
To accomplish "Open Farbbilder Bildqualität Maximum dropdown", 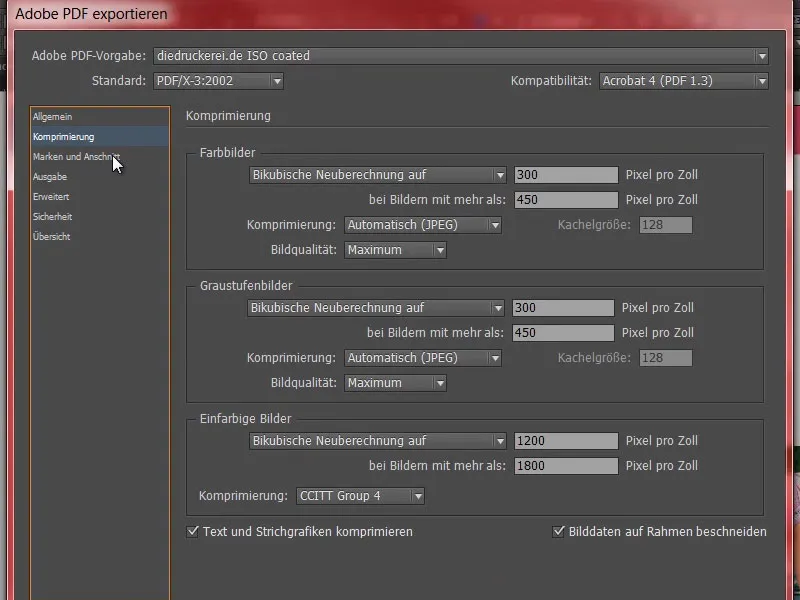I will pyautogui.click(x=395, y=249).
